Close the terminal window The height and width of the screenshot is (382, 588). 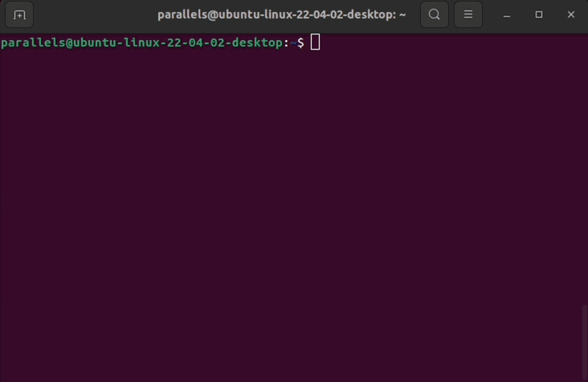click(571, 14)
